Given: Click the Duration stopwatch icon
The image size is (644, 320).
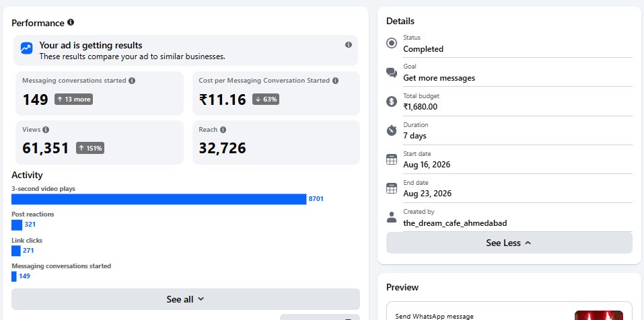Looking at the screenshot, I should (x=392, y=130).
